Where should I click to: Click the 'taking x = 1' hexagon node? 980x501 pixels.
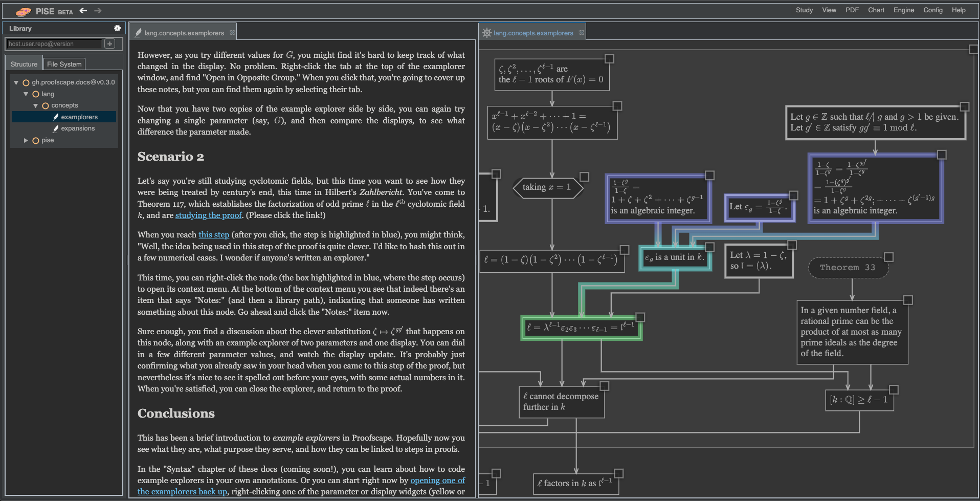548,188
